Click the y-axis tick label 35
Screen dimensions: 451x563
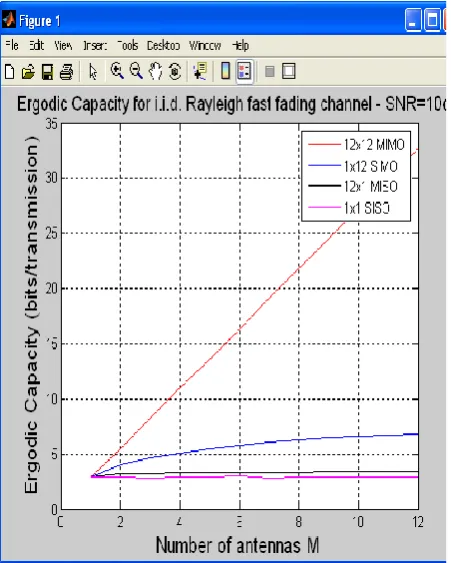click(x=51, y=124)
